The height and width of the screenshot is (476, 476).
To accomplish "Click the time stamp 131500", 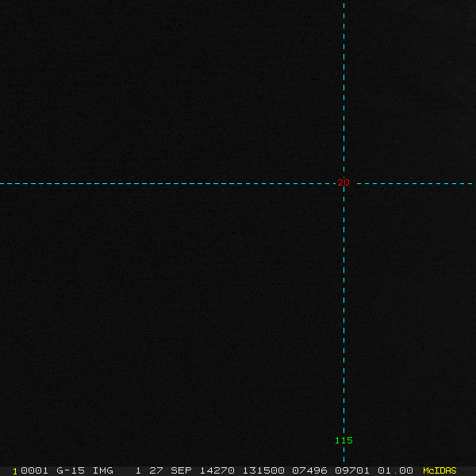I will [x=263, y=470].
